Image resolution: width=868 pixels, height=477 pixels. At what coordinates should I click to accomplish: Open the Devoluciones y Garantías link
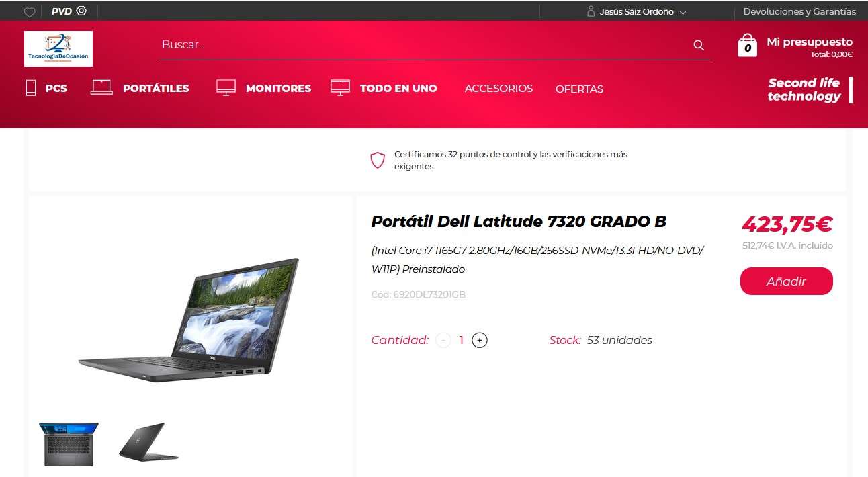(x=799, y=11)
